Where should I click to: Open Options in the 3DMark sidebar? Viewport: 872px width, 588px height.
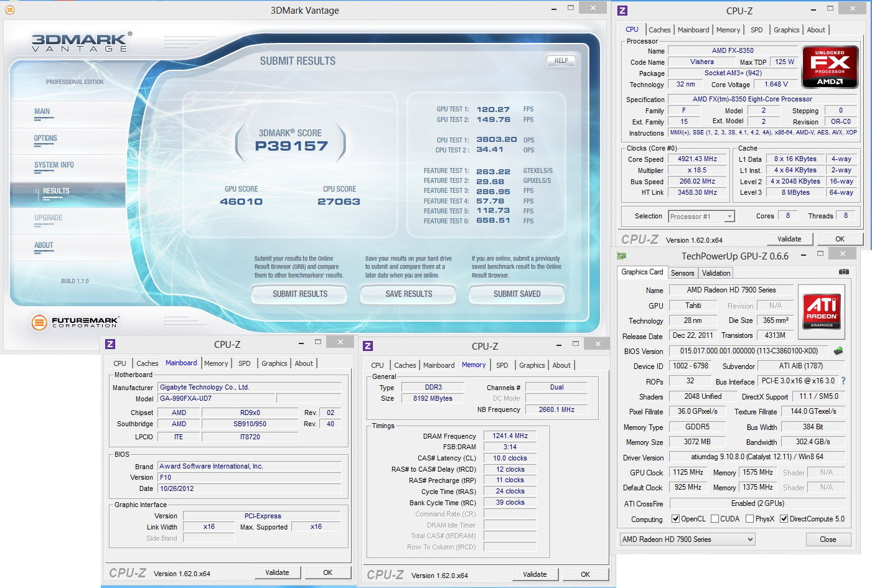[45, 138]
